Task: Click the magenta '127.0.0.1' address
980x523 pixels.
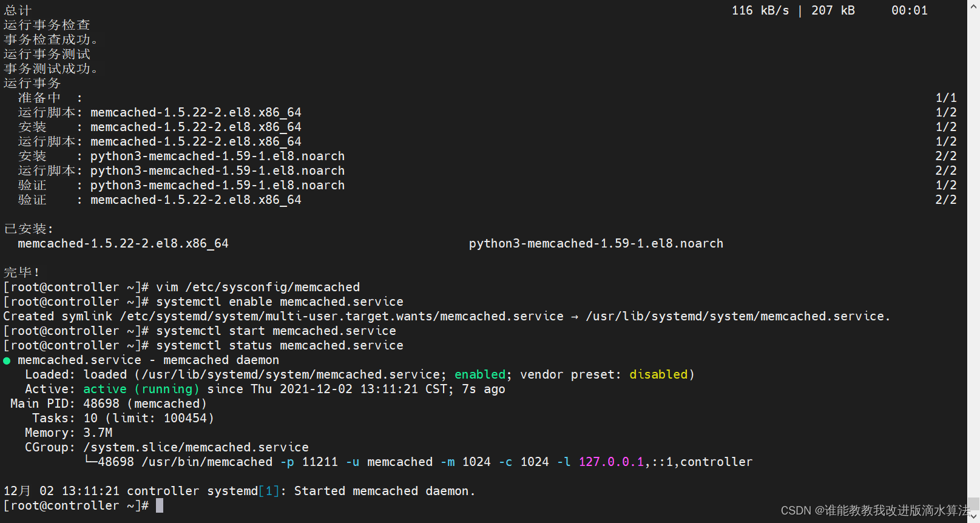Action: 611,462
